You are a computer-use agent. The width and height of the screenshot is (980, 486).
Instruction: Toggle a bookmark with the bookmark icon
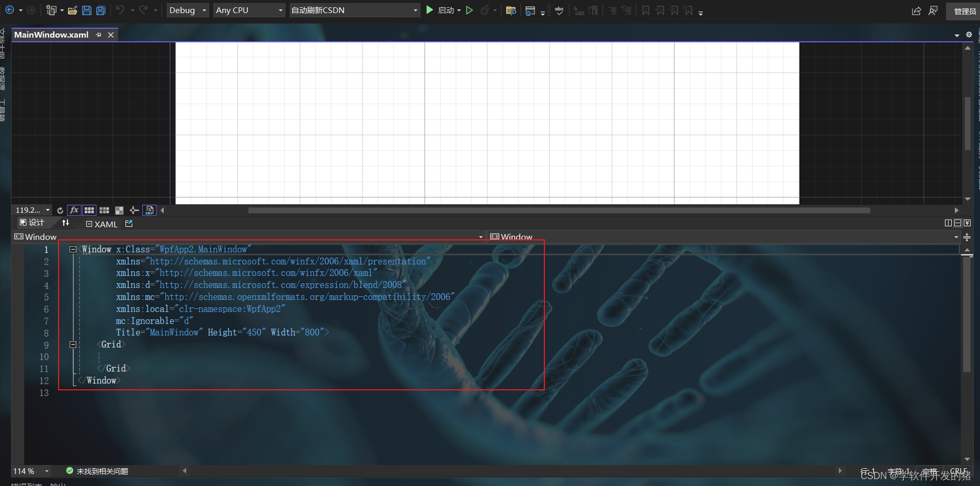tap(645, 10)
